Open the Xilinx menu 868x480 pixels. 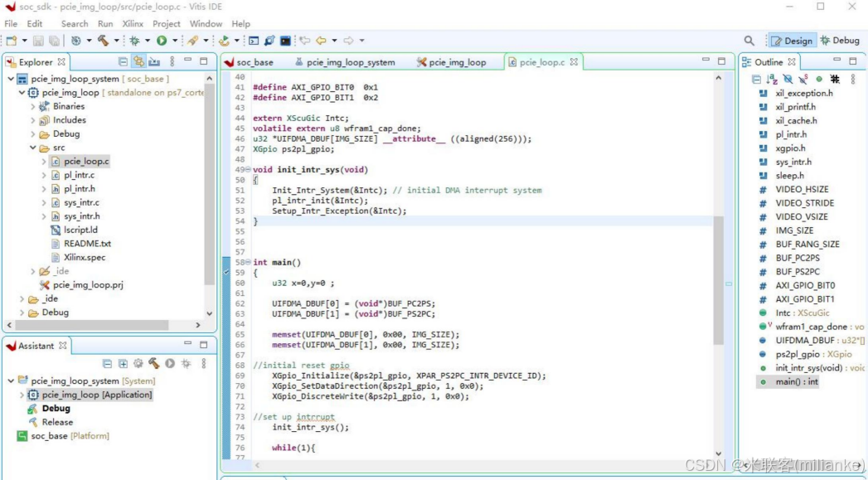pyautogui.click(x=134, y=23)
